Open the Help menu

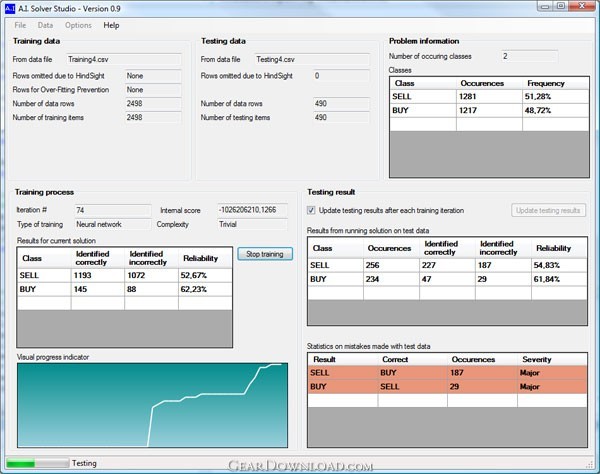click(x=111, y=25)
